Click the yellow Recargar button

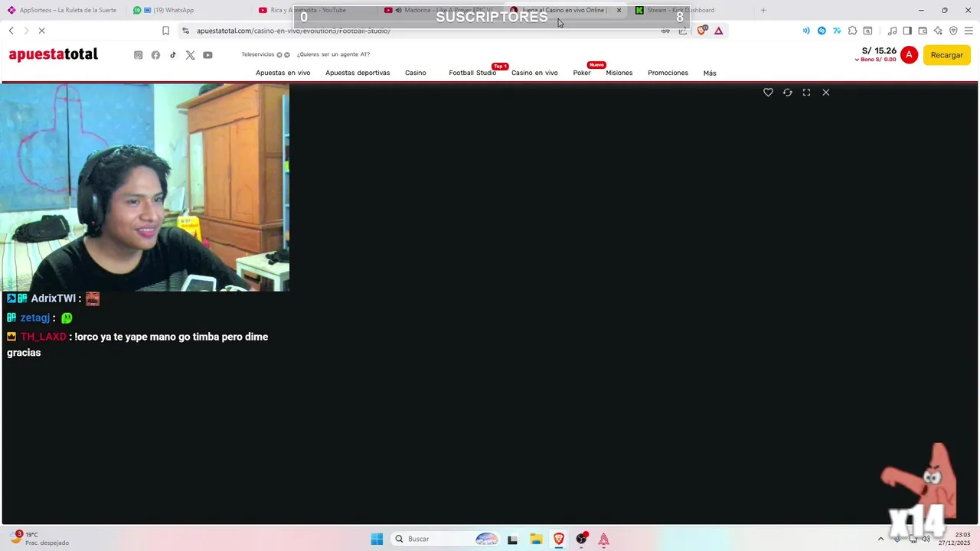click(946, 55)
